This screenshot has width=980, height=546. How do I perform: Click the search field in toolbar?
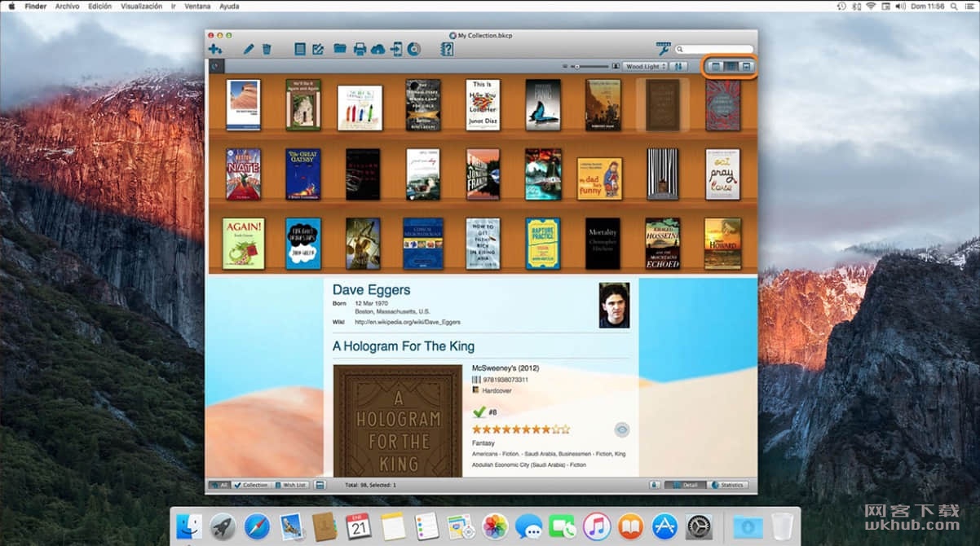tap(714, 50)
